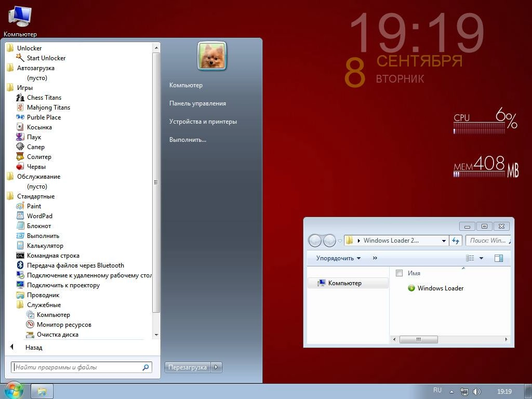
Task: Start Unlocker wand icon
Action: pos(20,58)
